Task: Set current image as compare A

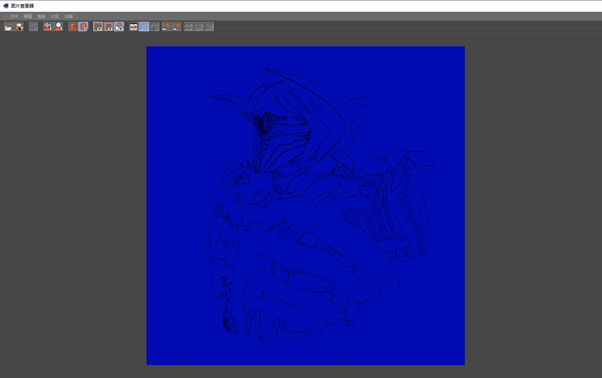Action: click(166, 26)
